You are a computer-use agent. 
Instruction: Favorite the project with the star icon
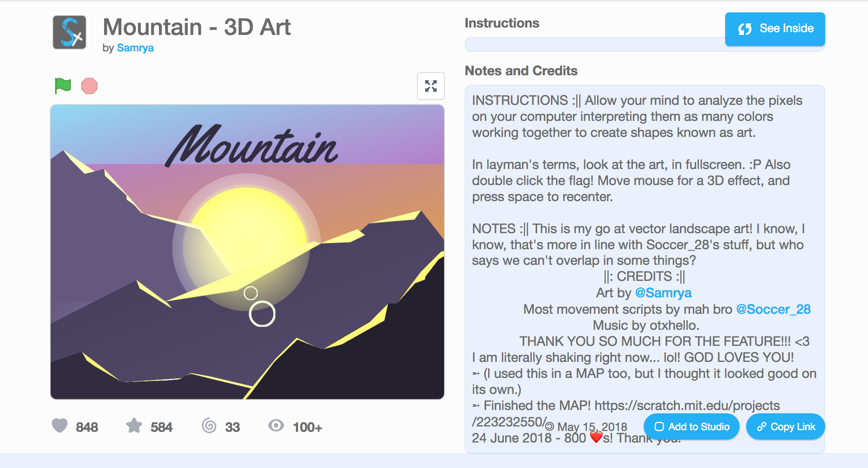tap(135, 426)
